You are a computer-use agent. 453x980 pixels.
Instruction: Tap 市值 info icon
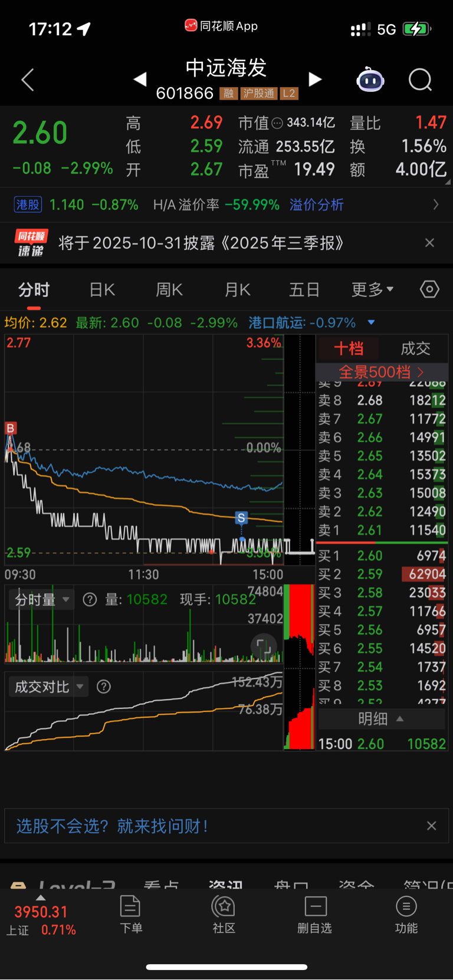(x=277, y=123)
